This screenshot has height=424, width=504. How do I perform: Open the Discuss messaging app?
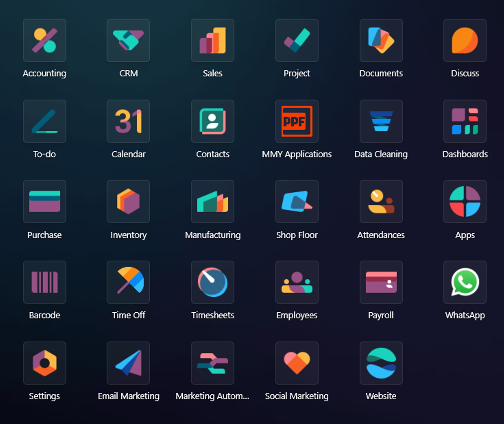coord(465,40)
